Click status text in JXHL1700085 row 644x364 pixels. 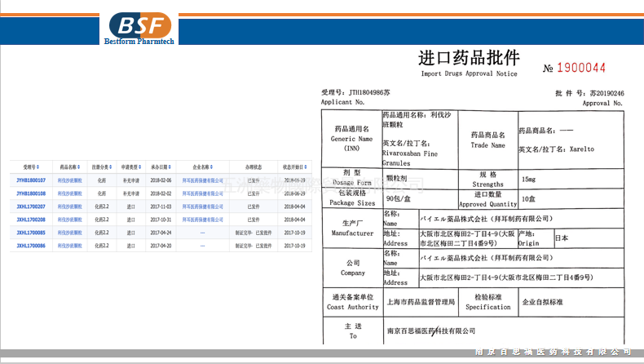coord(254,233)
